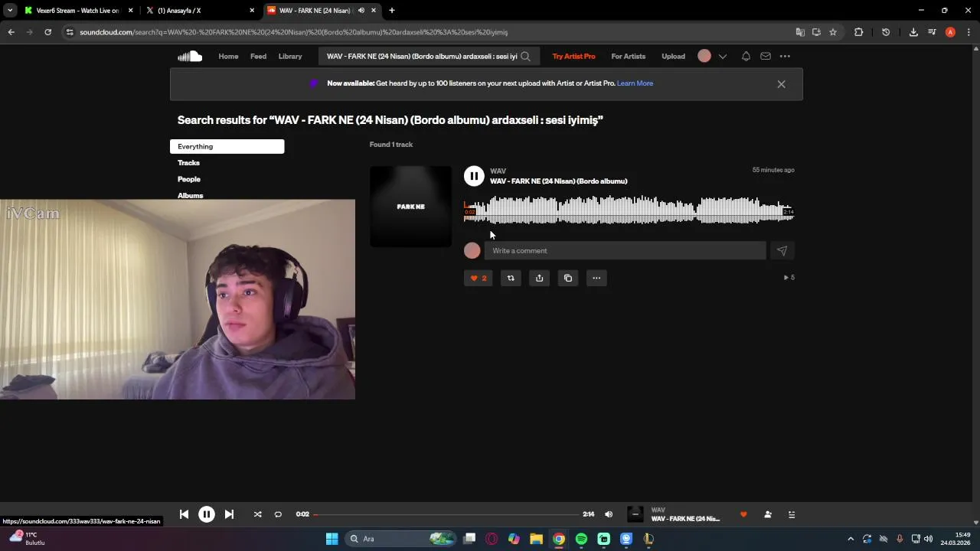Screen dimensions: 980x551
Task: Toggle repeat in bottom player
Action: (x=278, y=514)
